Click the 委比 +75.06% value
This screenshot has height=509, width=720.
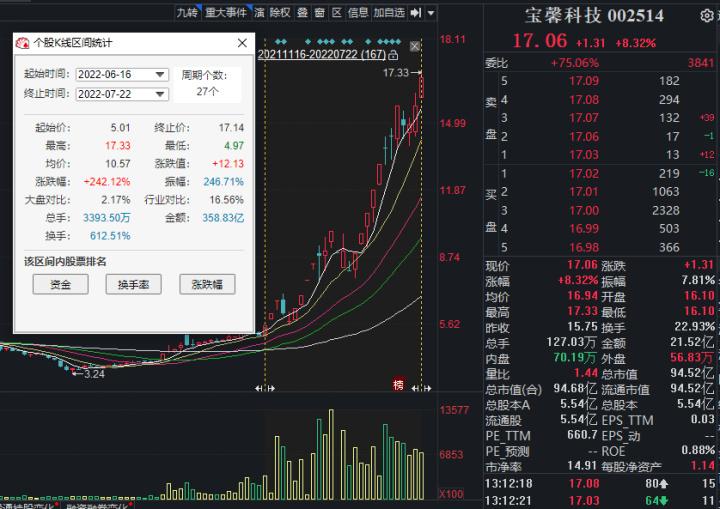(575, 63)
